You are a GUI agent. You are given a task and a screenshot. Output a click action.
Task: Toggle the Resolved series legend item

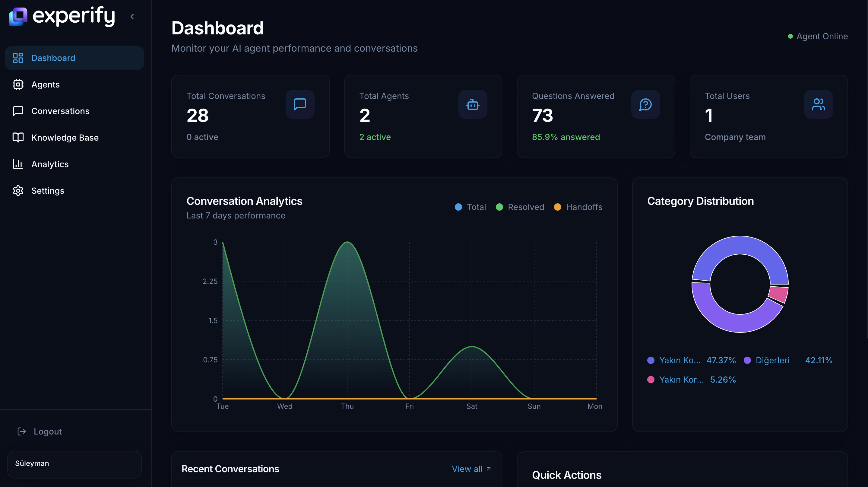point(520,207)
